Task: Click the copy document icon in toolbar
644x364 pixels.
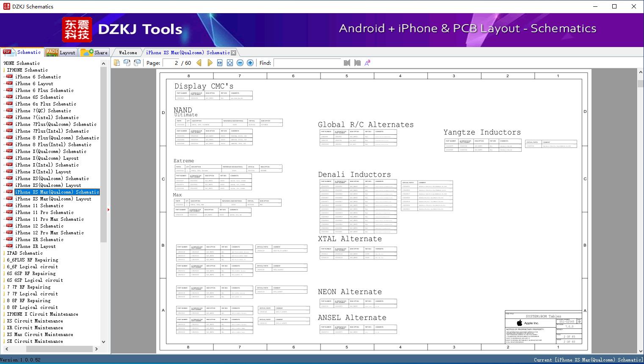Action: (x=117, y=63)
